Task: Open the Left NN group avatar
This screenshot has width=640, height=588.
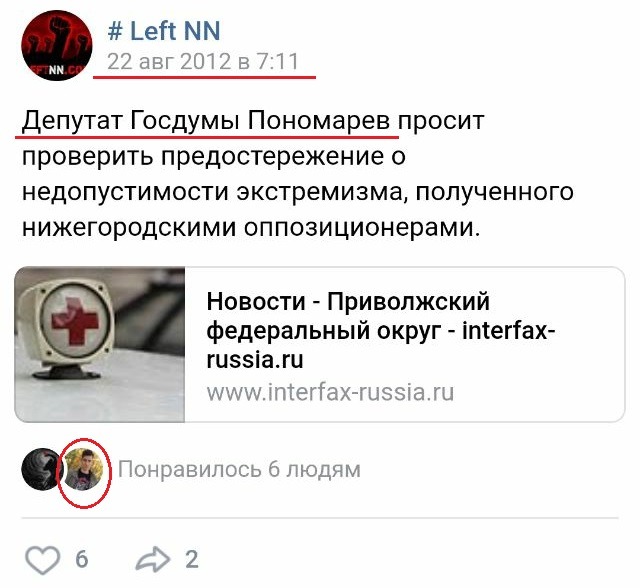Action: [57, 45]
